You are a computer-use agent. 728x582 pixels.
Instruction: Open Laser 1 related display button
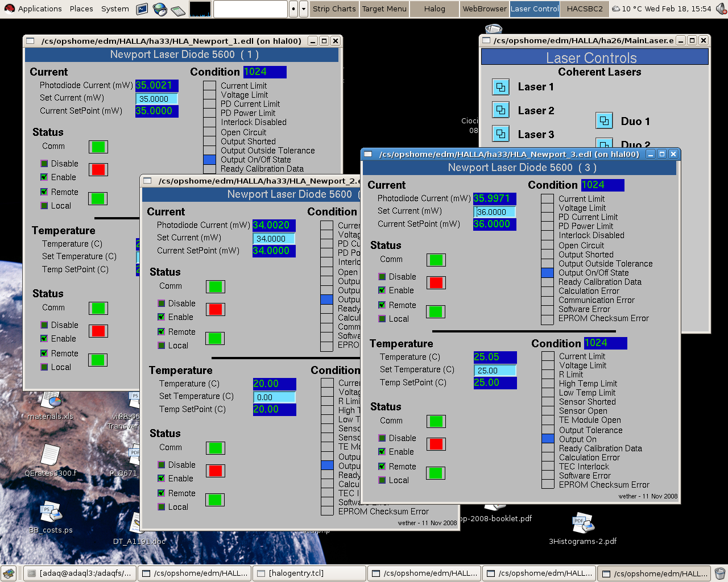point(500,87)
